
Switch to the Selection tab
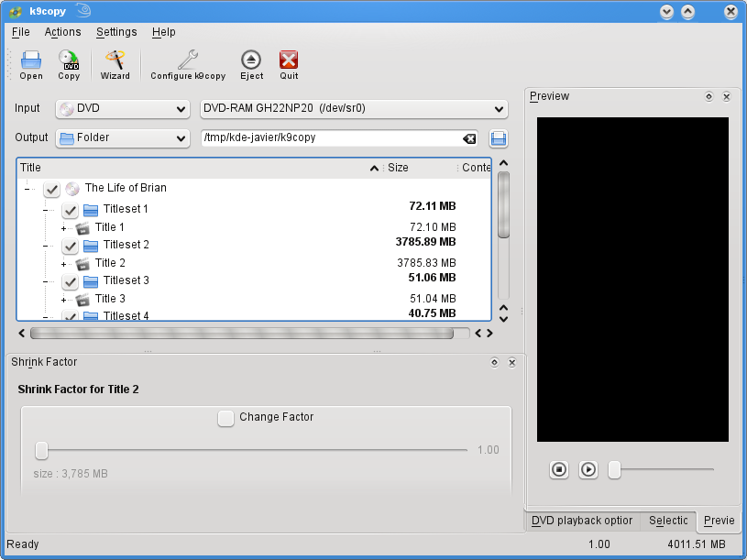click(668, 521)
